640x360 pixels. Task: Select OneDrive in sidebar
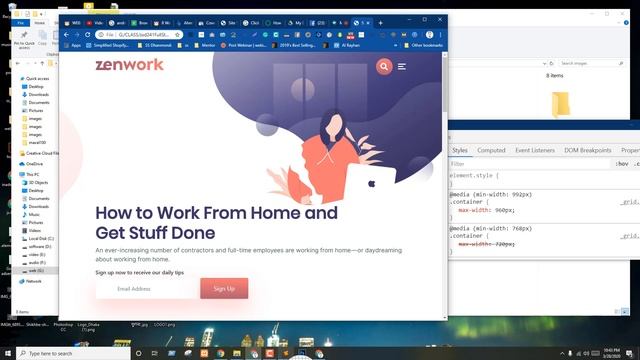(31, 164)
